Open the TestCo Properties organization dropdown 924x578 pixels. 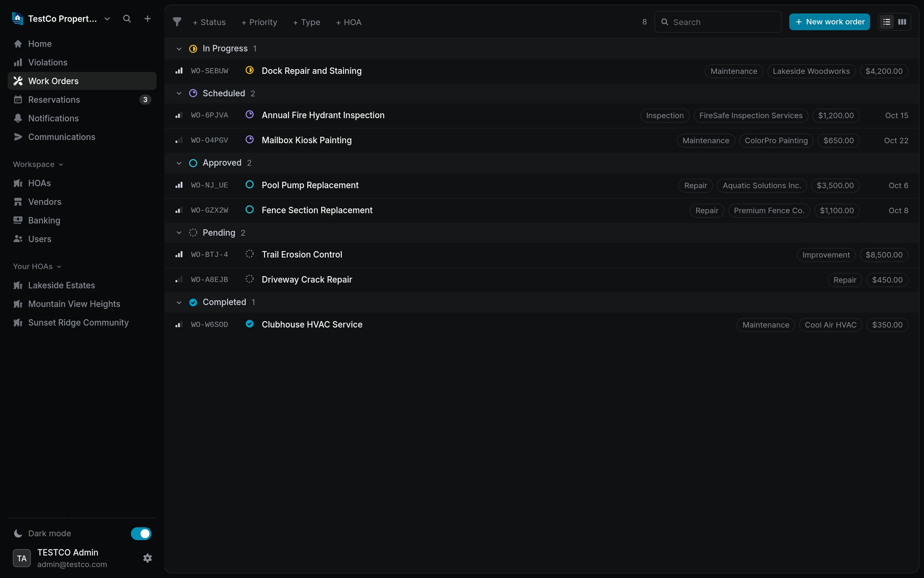tap(107, 19)
